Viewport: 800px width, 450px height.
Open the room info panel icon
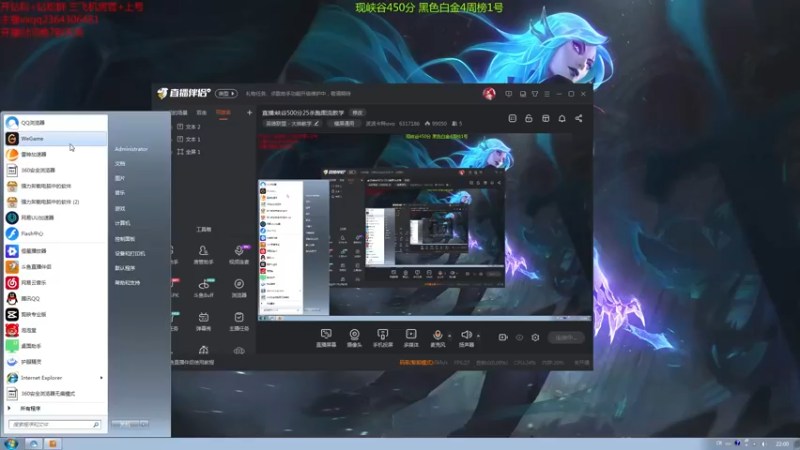coord(512,118)
